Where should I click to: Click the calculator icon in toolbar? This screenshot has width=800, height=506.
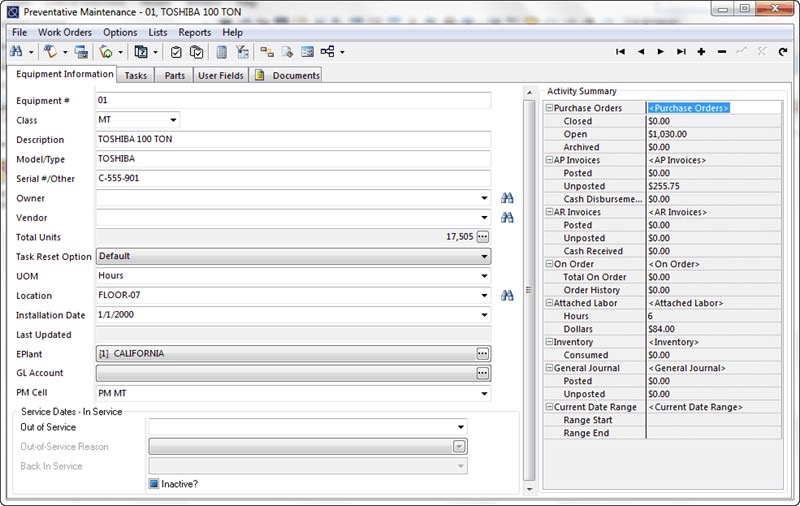222,52
